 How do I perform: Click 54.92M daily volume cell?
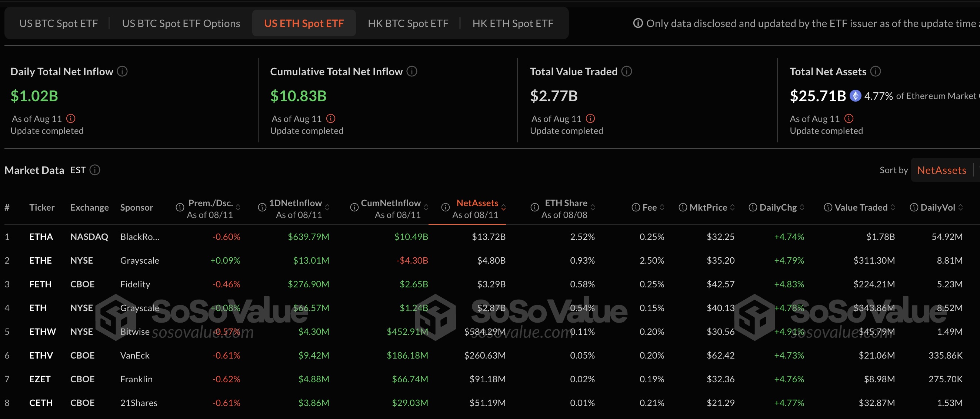pos(947,237)
